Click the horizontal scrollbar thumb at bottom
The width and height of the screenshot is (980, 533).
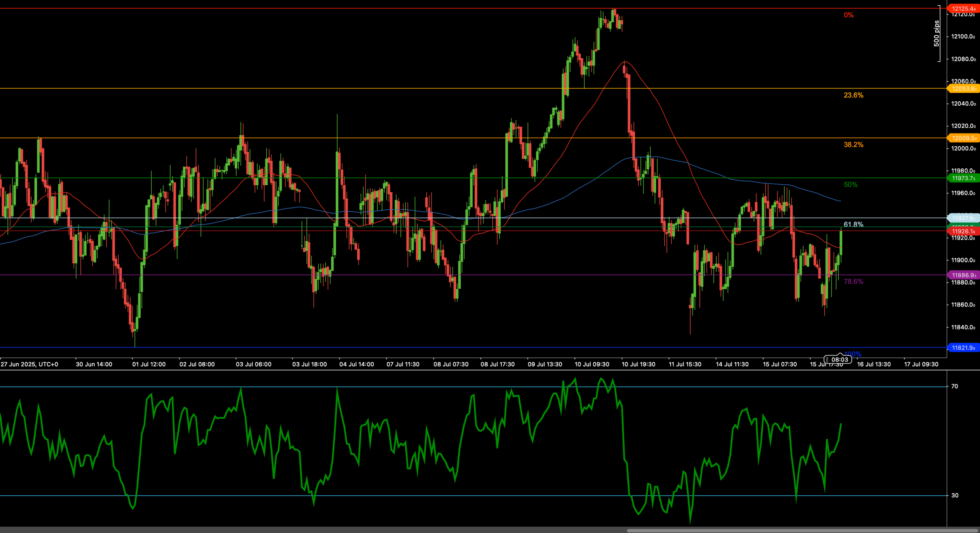(x=803, y=531)
